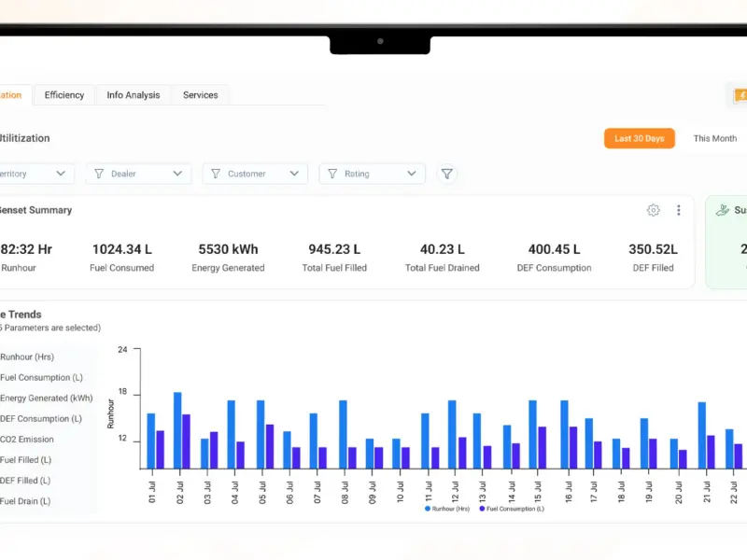Click the orange lightning icon at top right
Image resolution: width=747 pixels, height=560 pixels.
[740, 96]
